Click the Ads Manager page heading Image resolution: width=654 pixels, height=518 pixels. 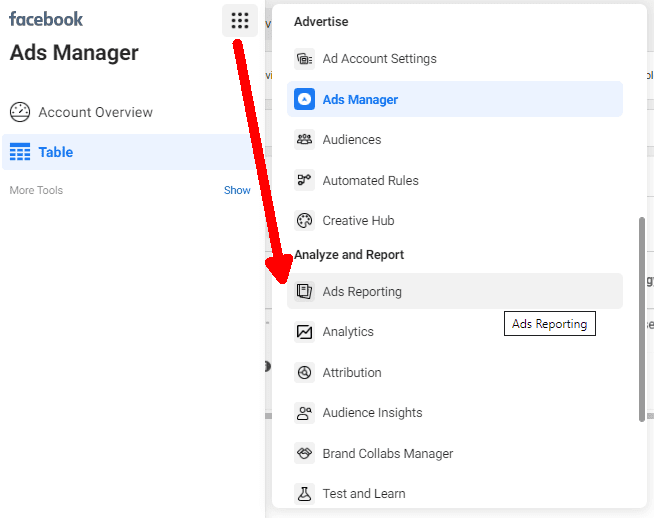[x=74, y=53]
